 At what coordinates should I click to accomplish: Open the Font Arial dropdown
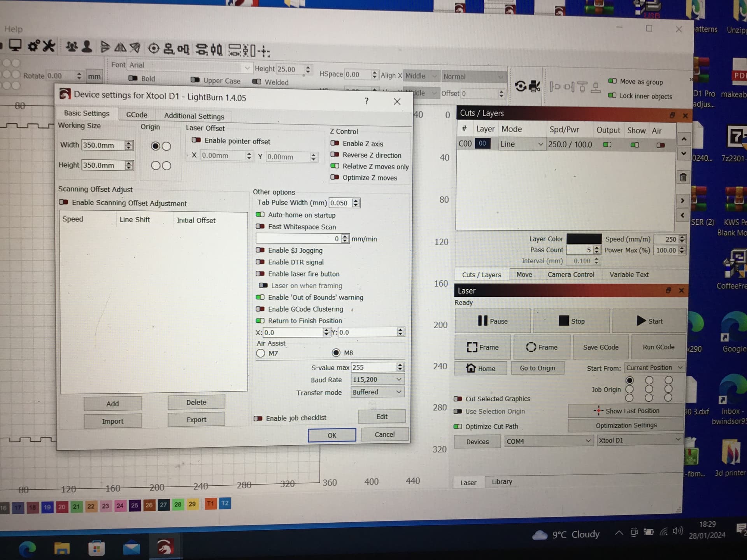point(190,66)
